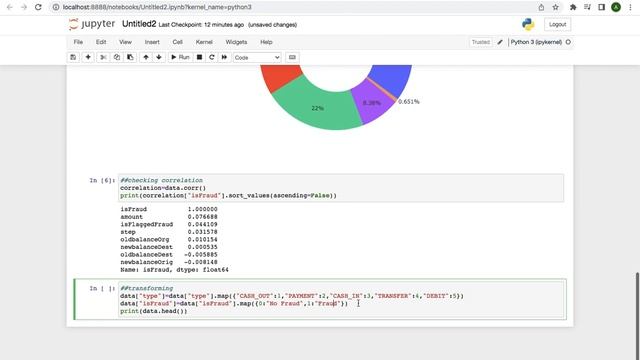Open the command palette keyboard icon
This screenshot has height=360, width=640.
tap(292, 58)
